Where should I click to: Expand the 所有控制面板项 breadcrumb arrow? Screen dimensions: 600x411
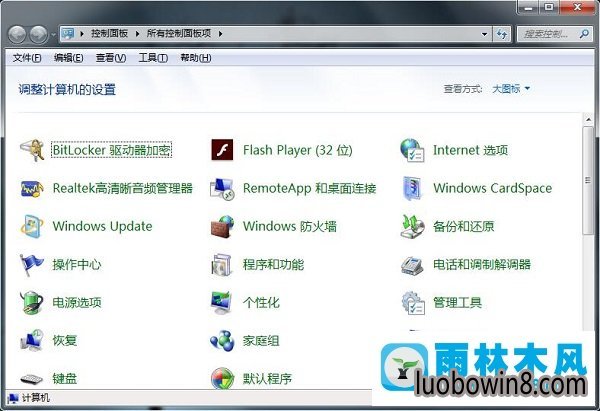[220, 34]
